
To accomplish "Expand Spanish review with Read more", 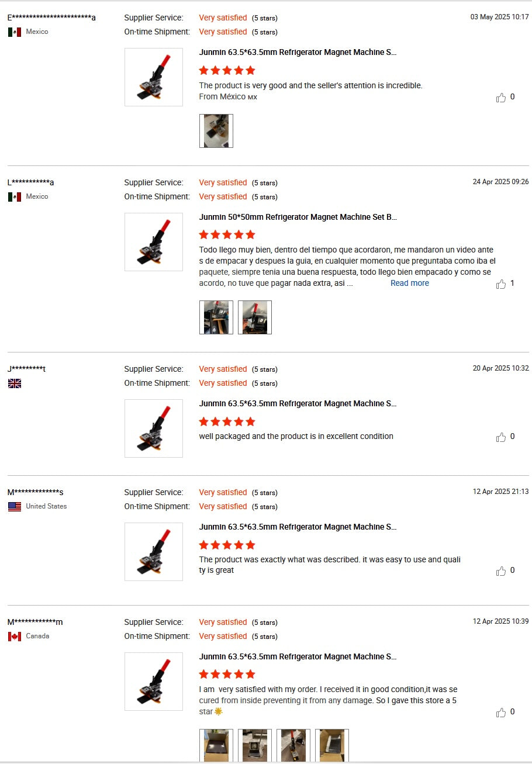I will coord(409,283).
